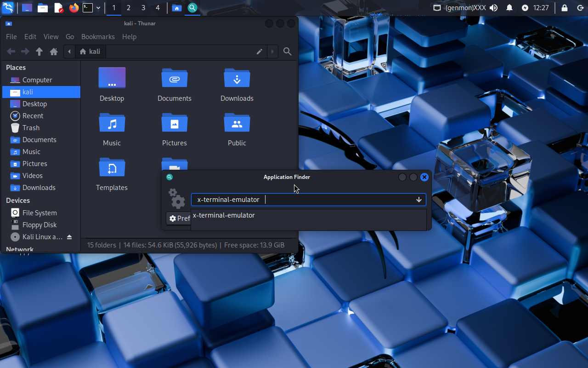Go to the parent folder with the up arrow
This screenshot has height=368, width=588.
pyautogui.click(x=40, y=52)
